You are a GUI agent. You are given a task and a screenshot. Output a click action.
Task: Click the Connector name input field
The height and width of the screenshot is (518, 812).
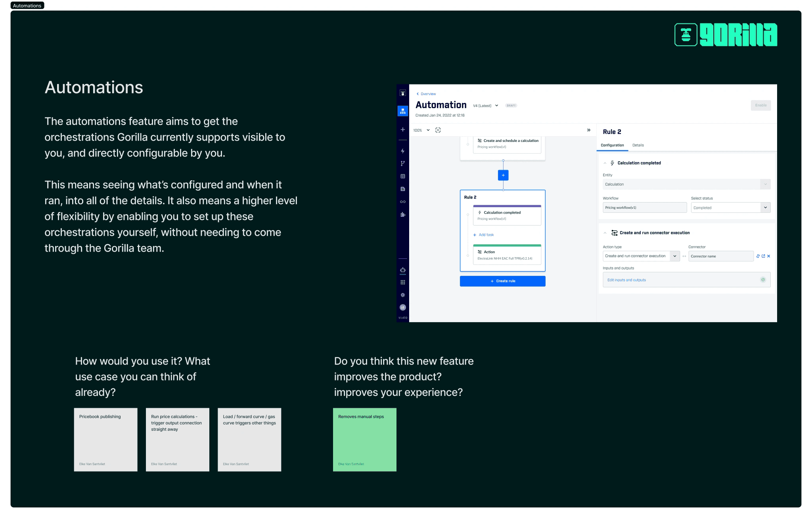[x=720, y=256]
